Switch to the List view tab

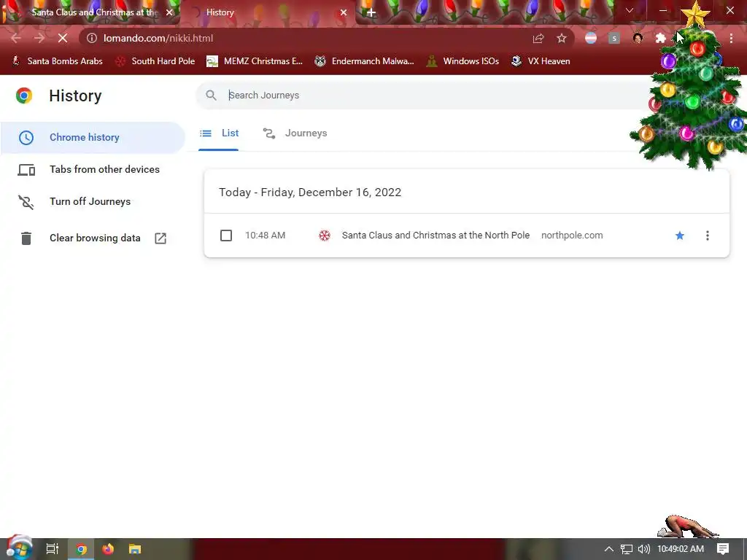219,133
